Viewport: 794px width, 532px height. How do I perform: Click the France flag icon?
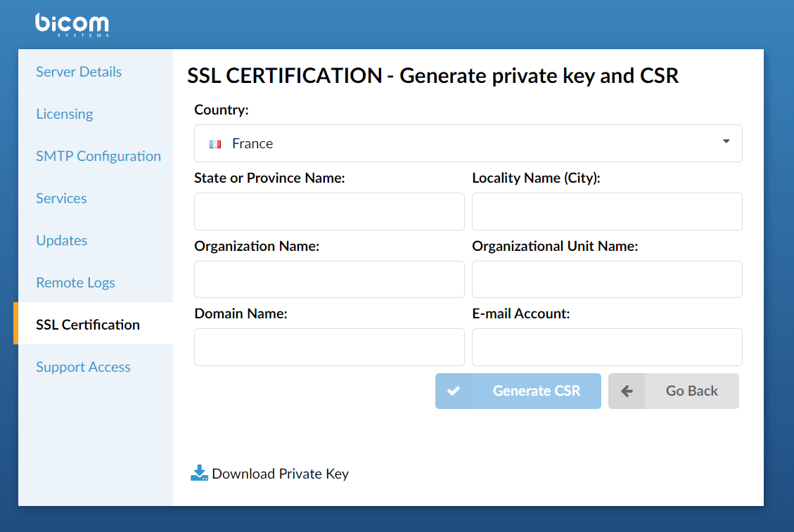click(x=215, y=144)
